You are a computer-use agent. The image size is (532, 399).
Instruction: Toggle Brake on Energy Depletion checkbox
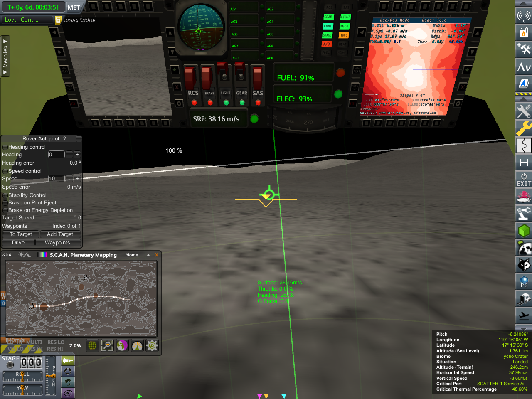pyautogui.click(x=5, y=210)
